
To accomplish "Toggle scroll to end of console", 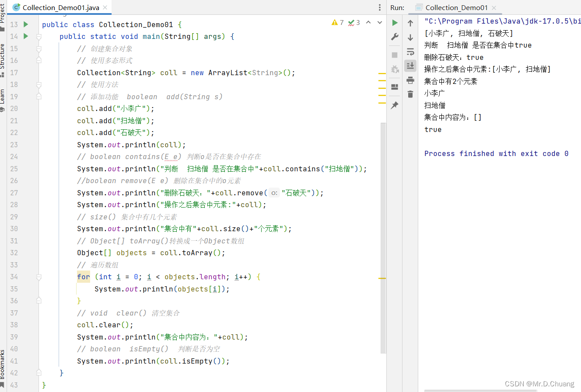I will [410, 66].
